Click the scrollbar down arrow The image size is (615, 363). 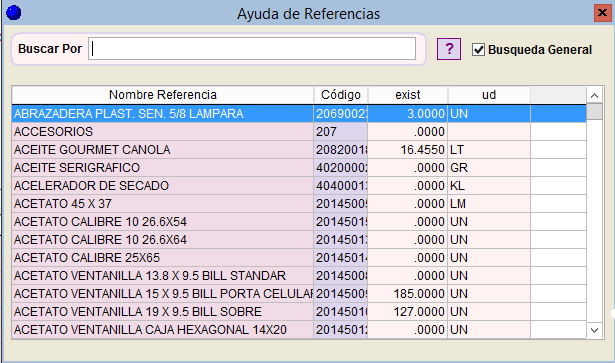pyautogui.click(x=594, y=330)
